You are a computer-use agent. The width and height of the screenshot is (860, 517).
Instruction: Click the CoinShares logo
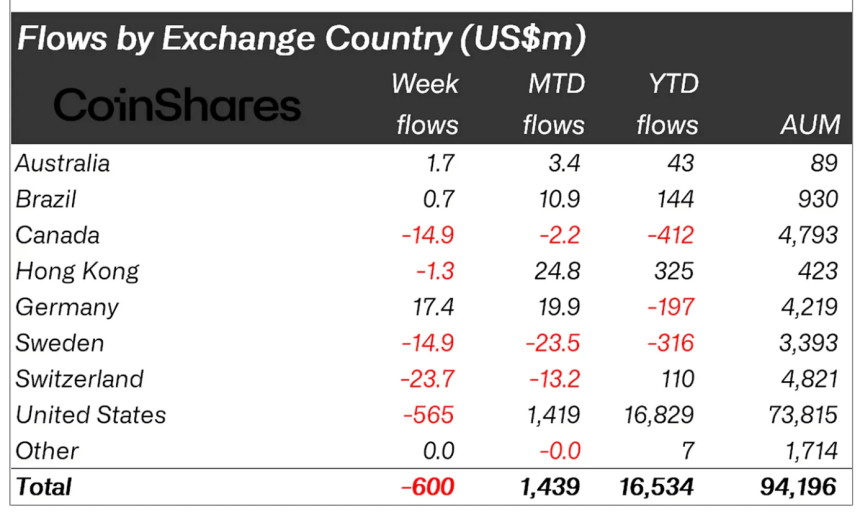pyautogui.click(x=177, y=105)
